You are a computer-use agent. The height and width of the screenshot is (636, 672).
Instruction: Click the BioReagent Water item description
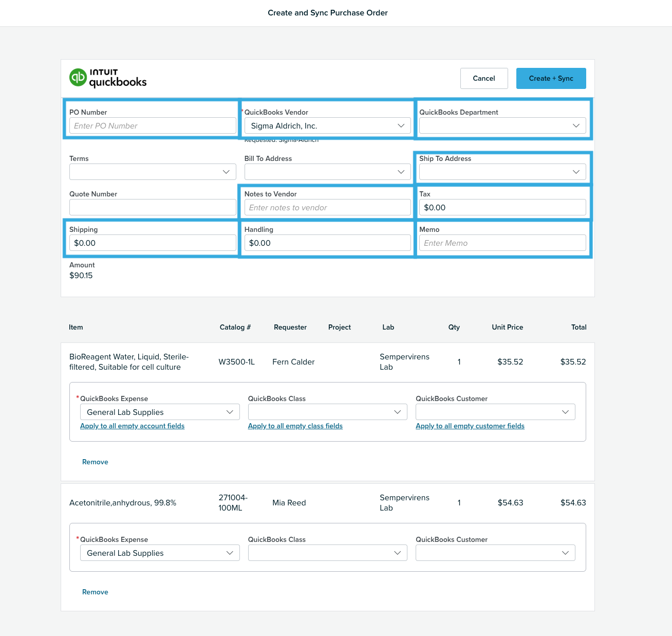(x=129, y=362)
